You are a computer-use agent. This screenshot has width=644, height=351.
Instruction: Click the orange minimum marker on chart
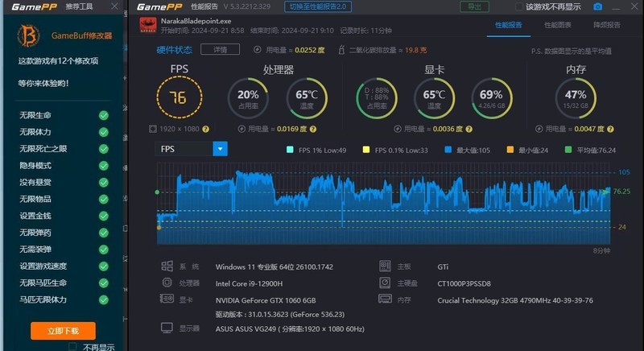(x=159, y=228)
